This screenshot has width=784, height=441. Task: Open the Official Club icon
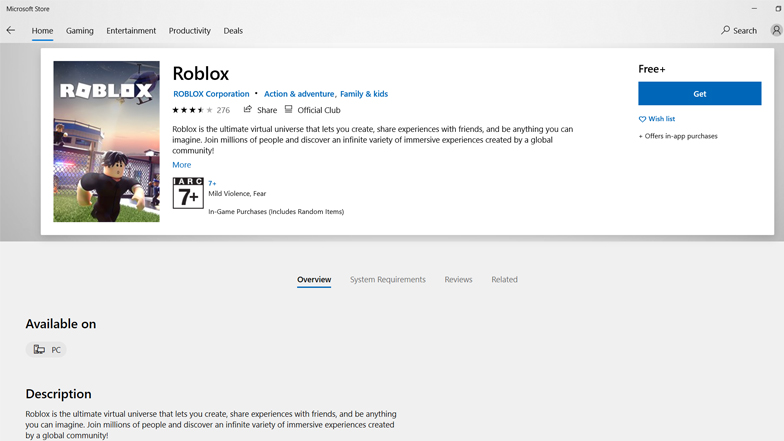tap(288, 109)
